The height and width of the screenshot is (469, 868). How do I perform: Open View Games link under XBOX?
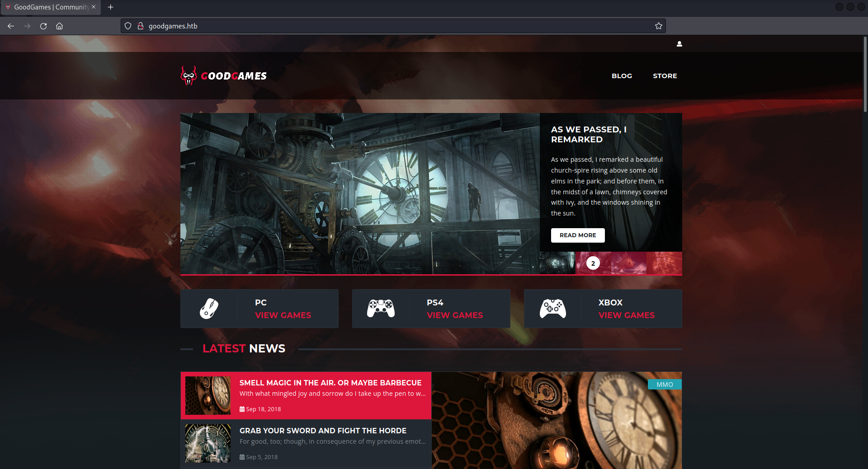pos(626,315)
